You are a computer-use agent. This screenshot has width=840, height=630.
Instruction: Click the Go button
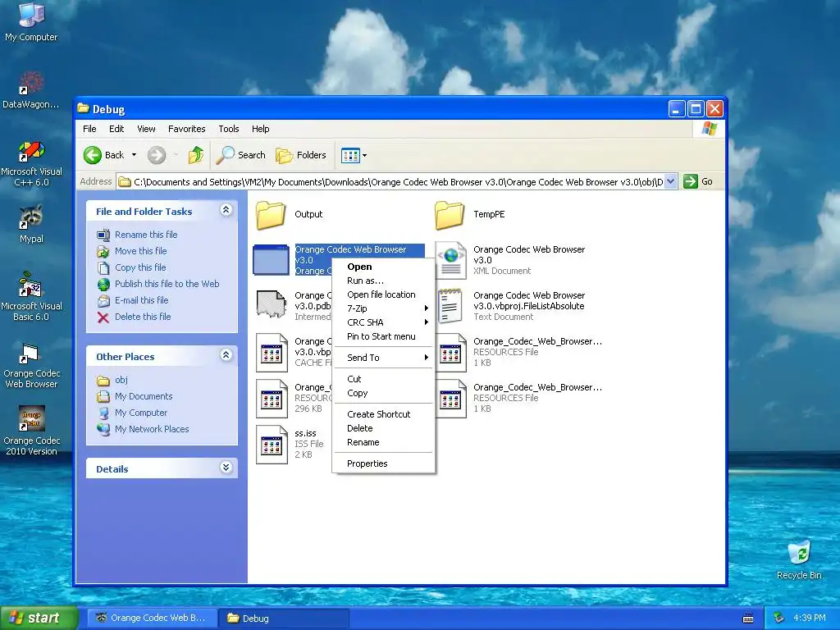coord(698,181)
